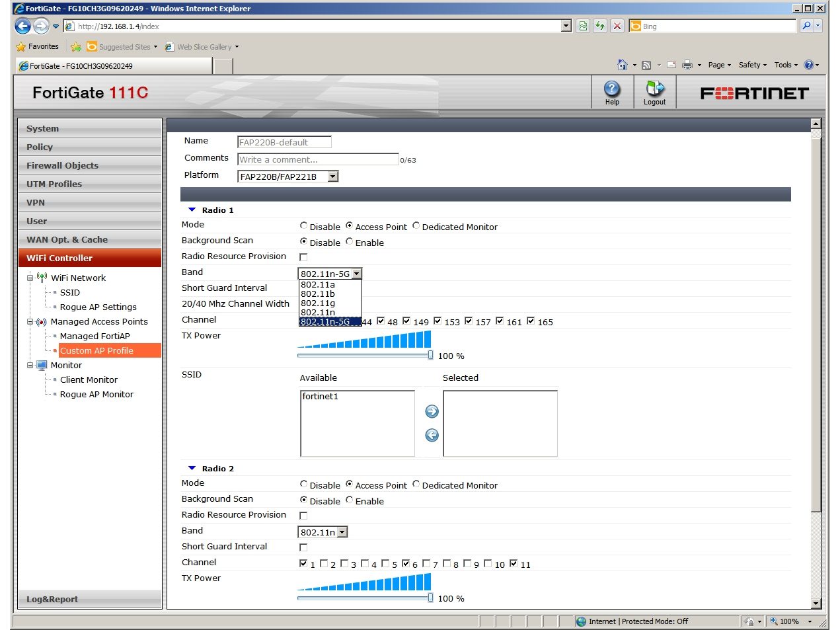
Task: Click the page scrollbar down arrow
Action: [816, 603]
